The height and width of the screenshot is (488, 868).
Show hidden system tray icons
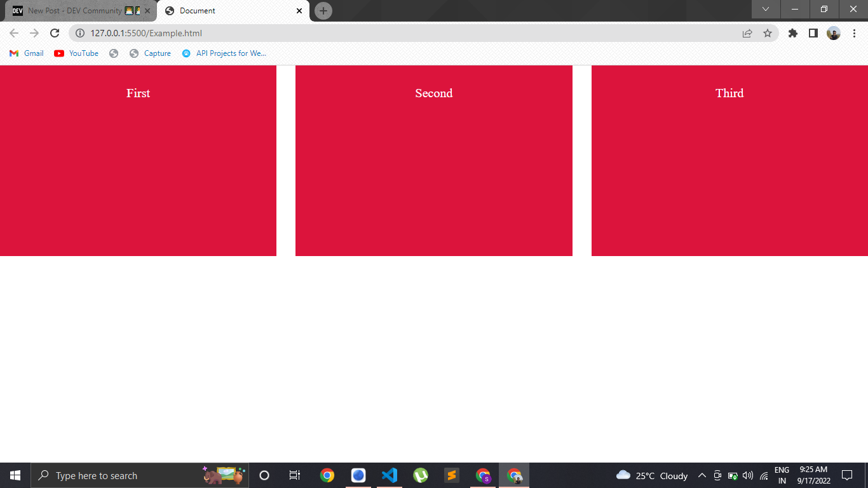tap(702, 475)
